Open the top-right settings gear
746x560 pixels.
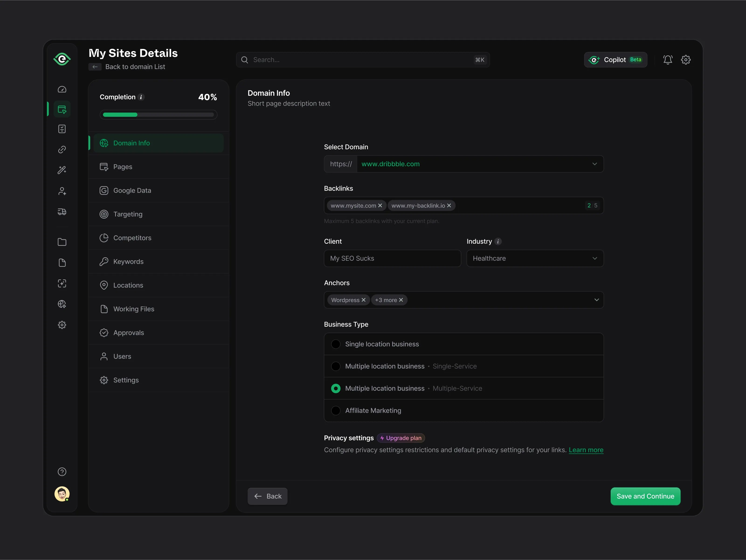coord(686,60)
